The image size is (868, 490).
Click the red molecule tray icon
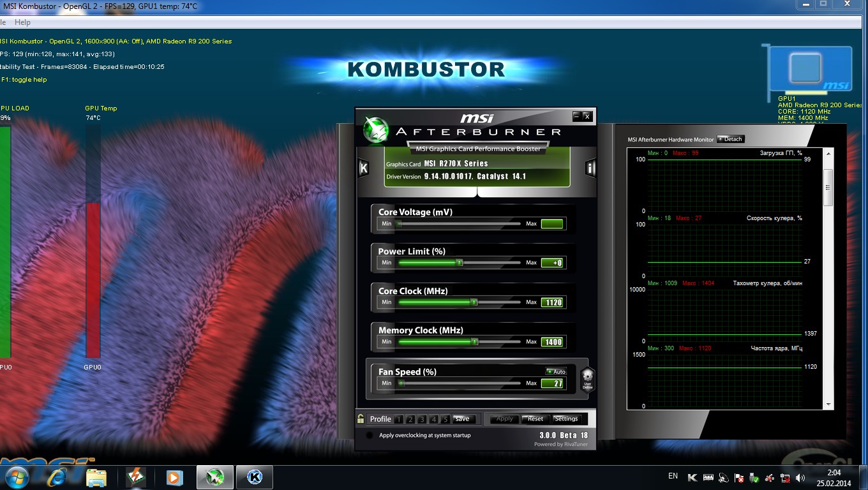(x=770, y=477)
